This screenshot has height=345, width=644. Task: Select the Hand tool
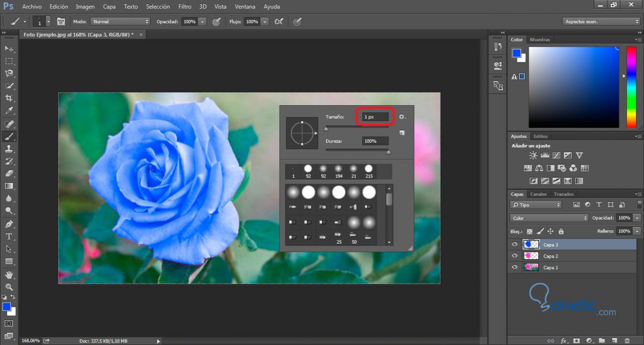[x=9, y=275]
